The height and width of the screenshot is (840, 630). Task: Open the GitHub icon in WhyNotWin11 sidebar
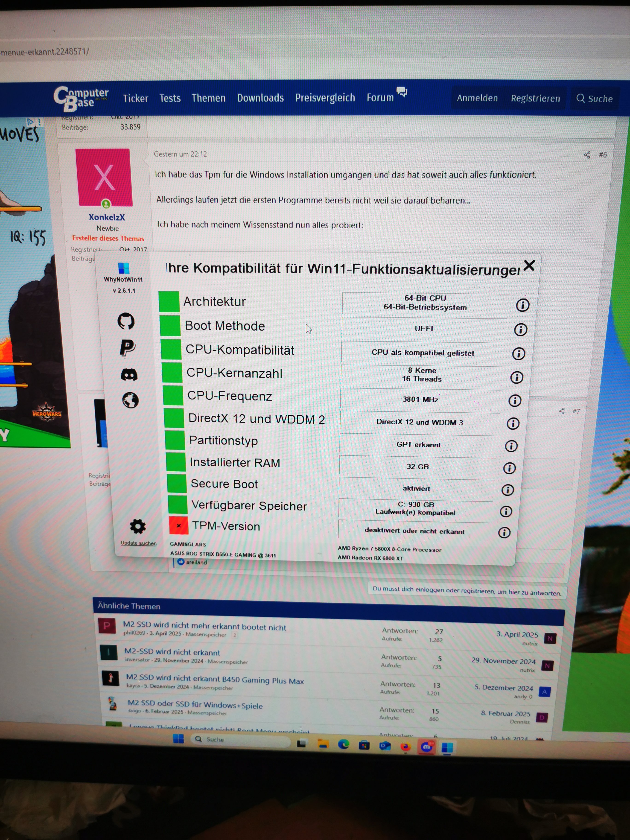click(126, 321)
